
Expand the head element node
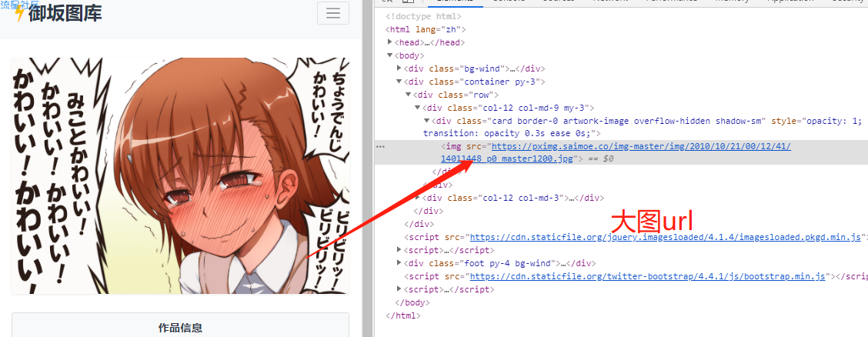coord(390,42)
